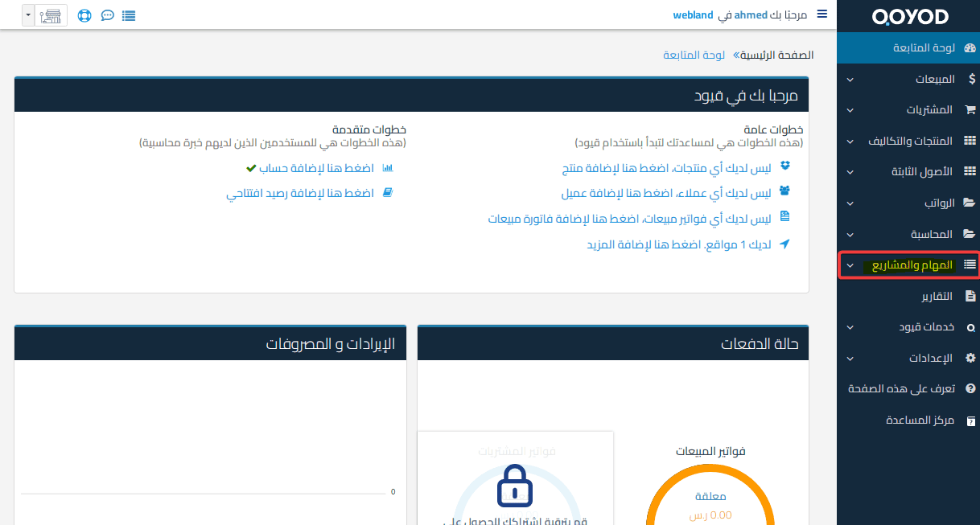Open the chat messages icon in top bar
Viewport: 980px width, 525px height.
[107, 15]
